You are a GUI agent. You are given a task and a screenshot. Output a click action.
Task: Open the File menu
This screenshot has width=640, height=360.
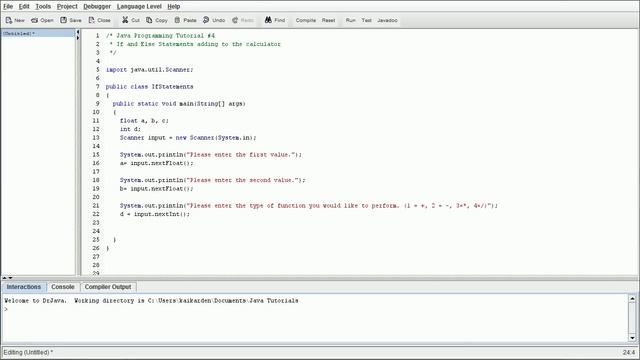pyautogui.click(x=8, y=7)
